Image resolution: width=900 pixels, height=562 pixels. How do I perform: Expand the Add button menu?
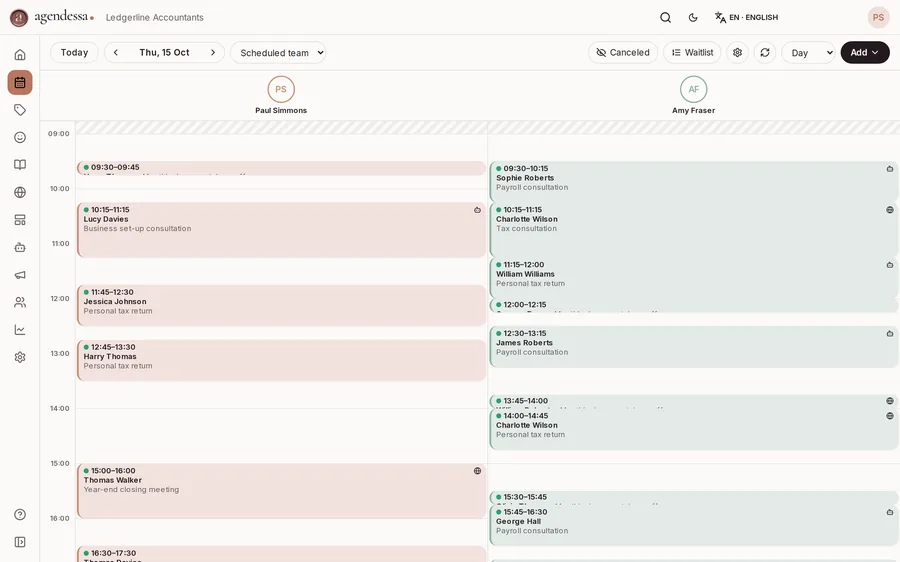point(865,52)
